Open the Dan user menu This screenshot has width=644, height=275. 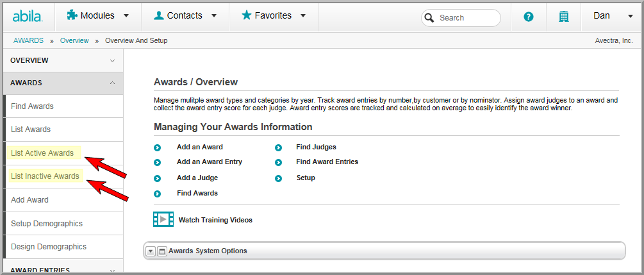[613, 16]
